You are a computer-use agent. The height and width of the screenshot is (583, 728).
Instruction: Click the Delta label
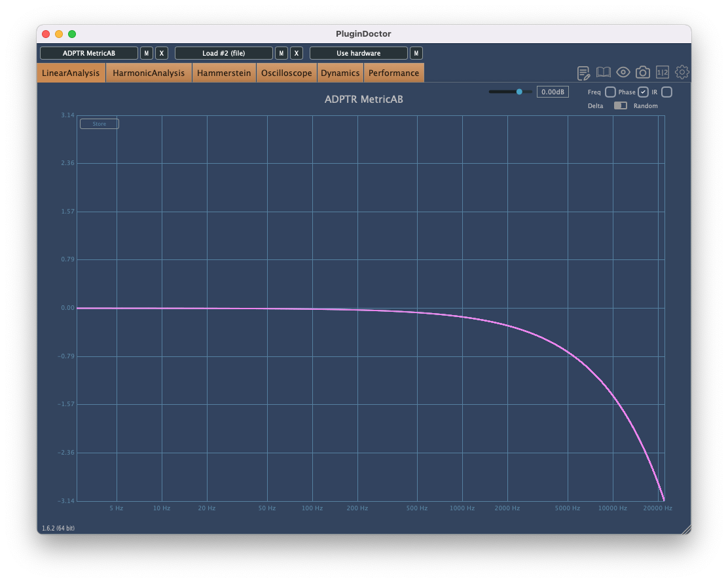pos(595,106)
